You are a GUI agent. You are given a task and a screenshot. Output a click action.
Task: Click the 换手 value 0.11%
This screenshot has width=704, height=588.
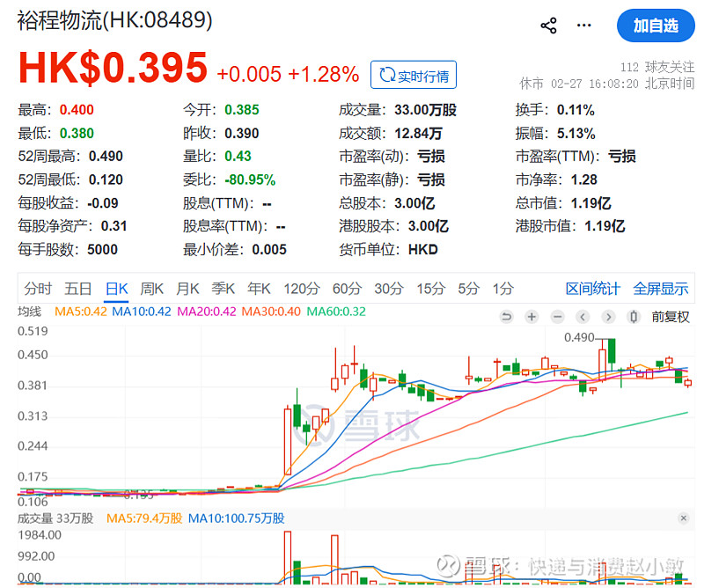pyautogui.click(x=576, y=110)
